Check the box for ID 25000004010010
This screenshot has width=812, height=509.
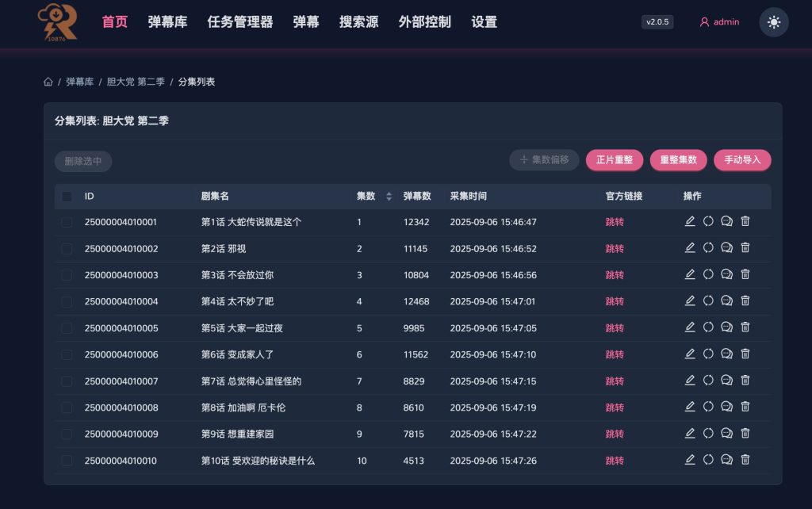pos(67,461)
